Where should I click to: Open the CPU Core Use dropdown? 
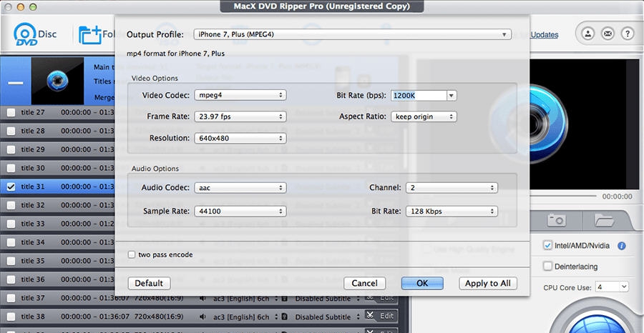coord(612,287)
